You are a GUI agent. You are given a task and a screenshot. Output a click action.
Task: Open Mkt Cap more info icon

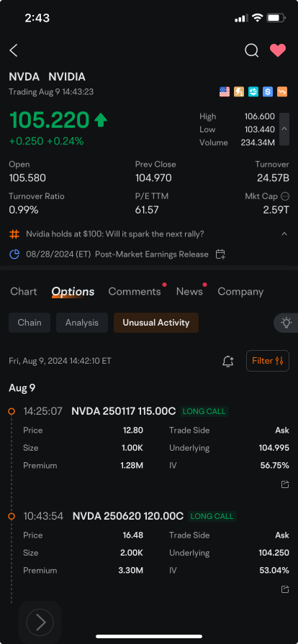[285, 196]
